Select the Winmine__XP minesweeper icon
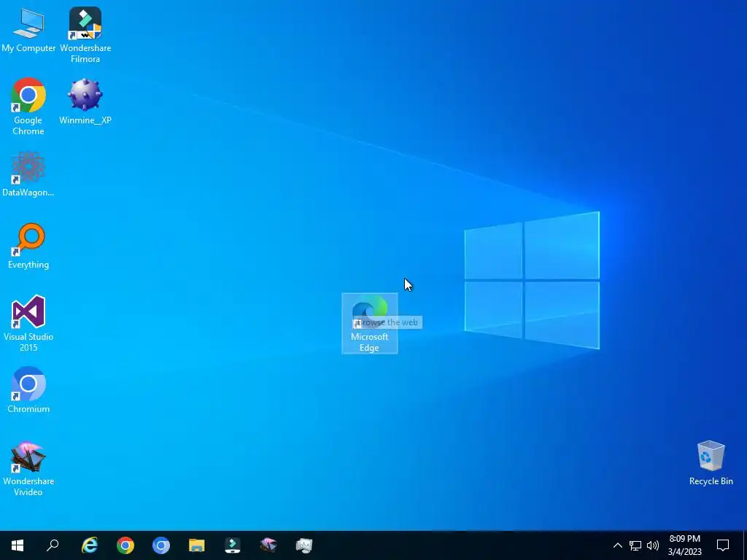Viewport: 747px width, 560px height. (x=85, y=101)
